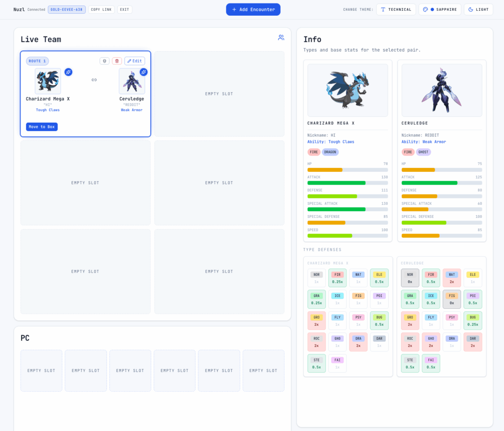Toggle the shiny sparkle icon on Charizard Mega X

point(68,72)
